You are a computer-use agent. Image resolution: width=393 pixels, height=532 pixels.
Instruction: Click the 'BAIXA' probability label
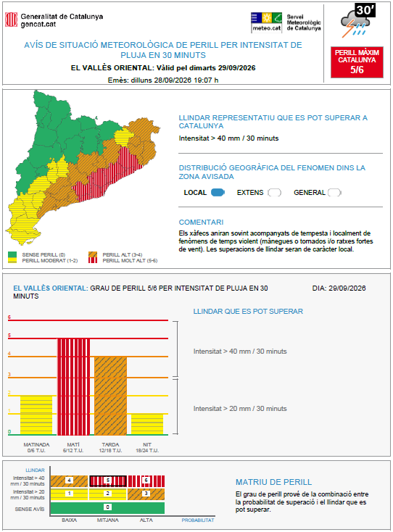[69, 520]
